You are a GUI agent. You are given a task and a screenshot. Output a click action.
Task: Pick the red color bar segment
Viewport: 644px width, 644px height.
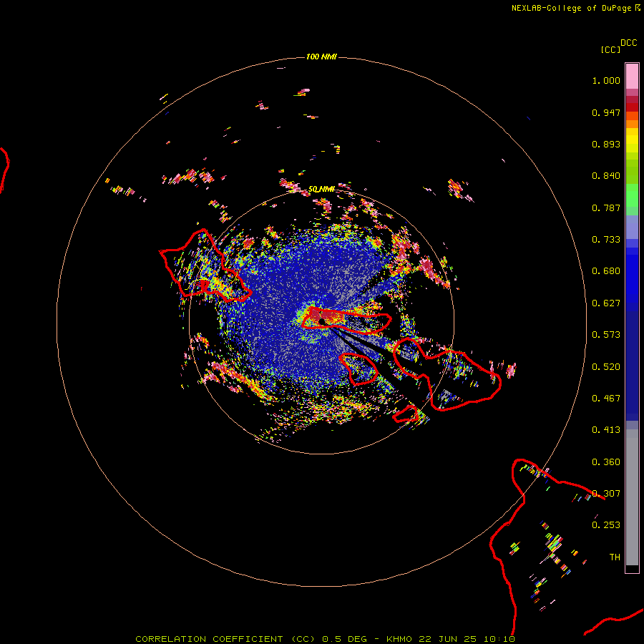632,107
